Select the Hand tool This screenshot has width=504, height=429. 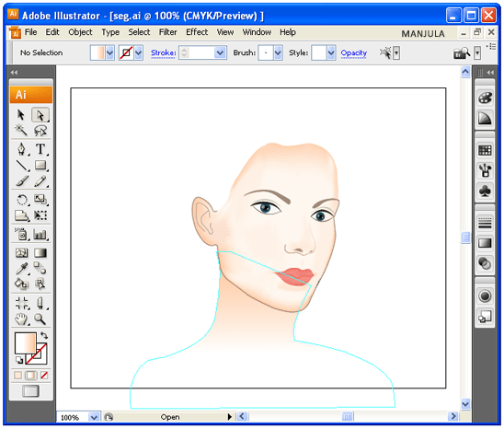(x=21, y=319)
